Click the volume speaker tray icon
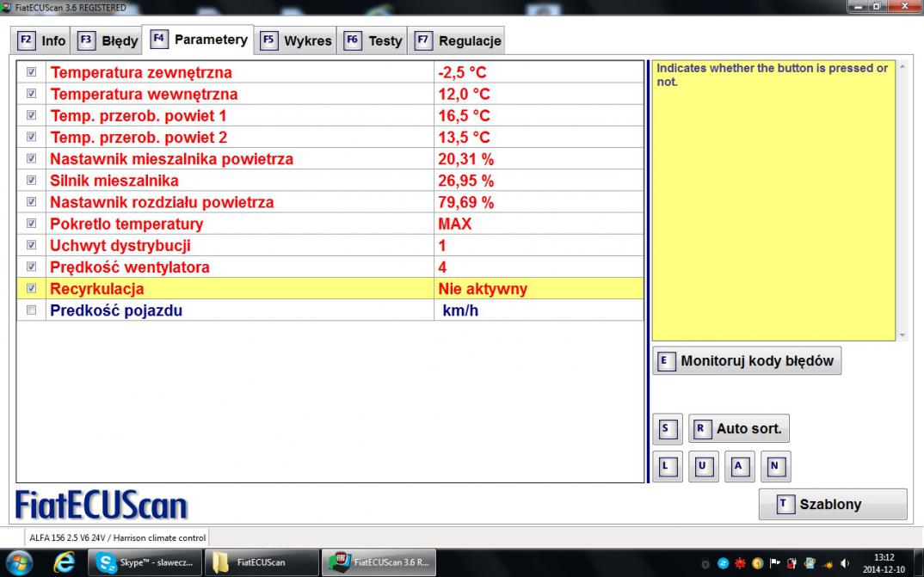The height and width of the screenshot is (577, 924). tap(845, 563)
